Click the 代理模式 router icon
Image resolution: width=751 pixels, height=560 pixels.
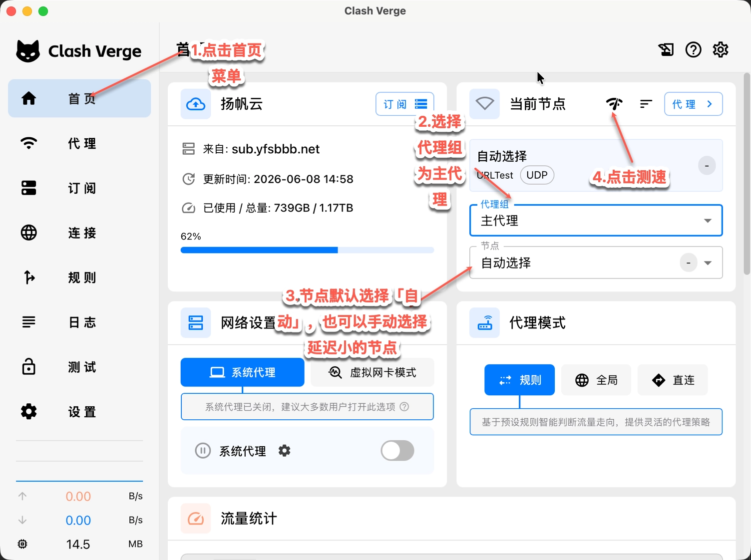tap(484, 322)
